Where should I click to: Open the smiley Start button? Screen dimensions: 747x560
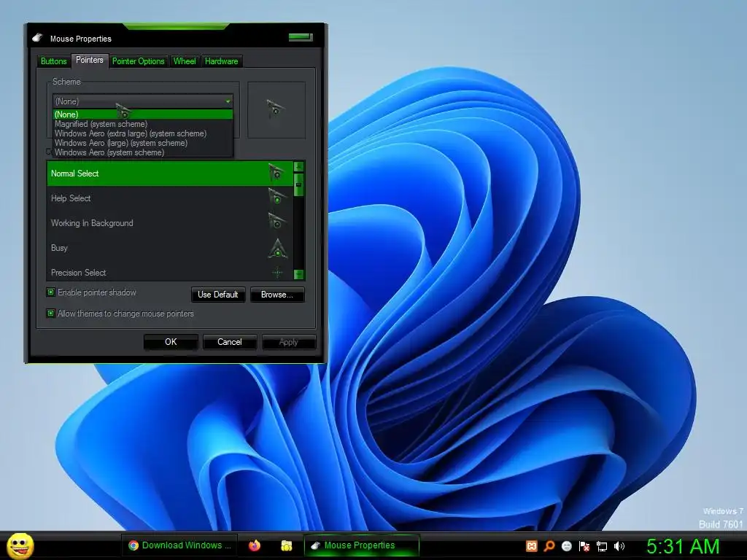click(20, 546)
